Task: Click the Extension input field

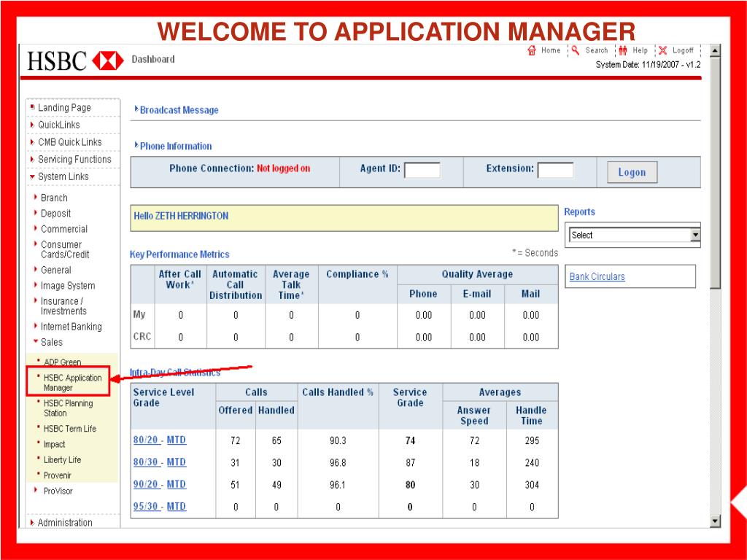Action: coord(555,170)
